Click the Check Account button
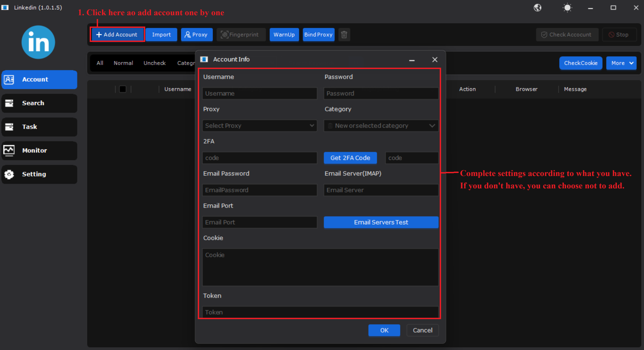This screenshot has height=350, width=644. tap(567, 35)
